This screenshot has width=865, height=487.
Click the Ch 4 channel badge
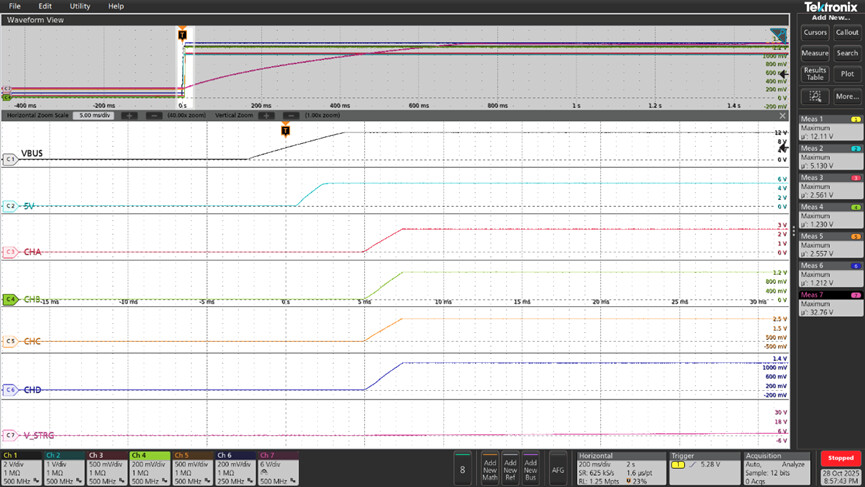pos(149,468)
